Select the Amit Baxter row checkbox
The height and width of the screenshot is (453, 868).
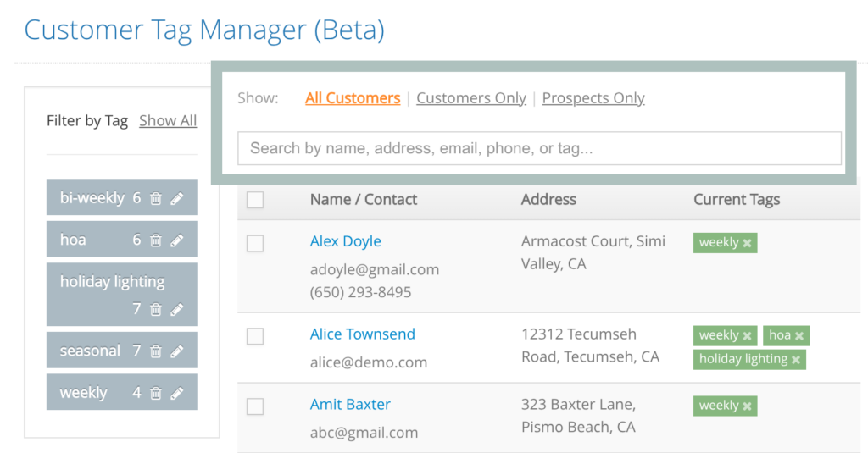pos(255,406)
